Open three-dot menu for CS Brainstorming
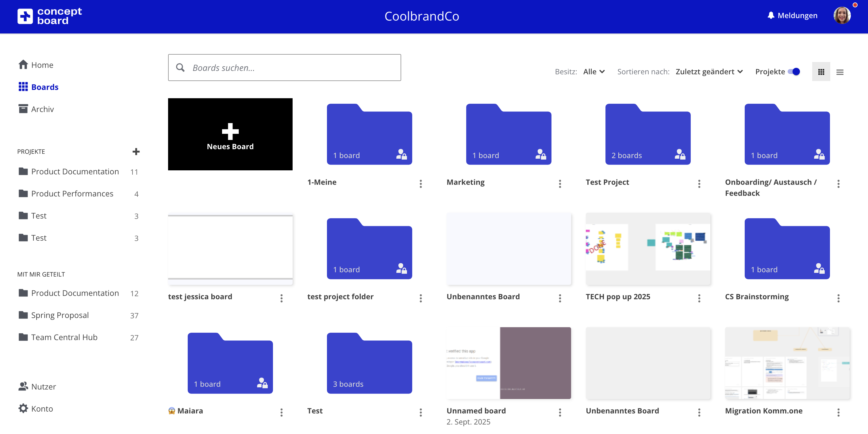Image resolution: width=868 pixels, height=434 pixels. (838, 298)
